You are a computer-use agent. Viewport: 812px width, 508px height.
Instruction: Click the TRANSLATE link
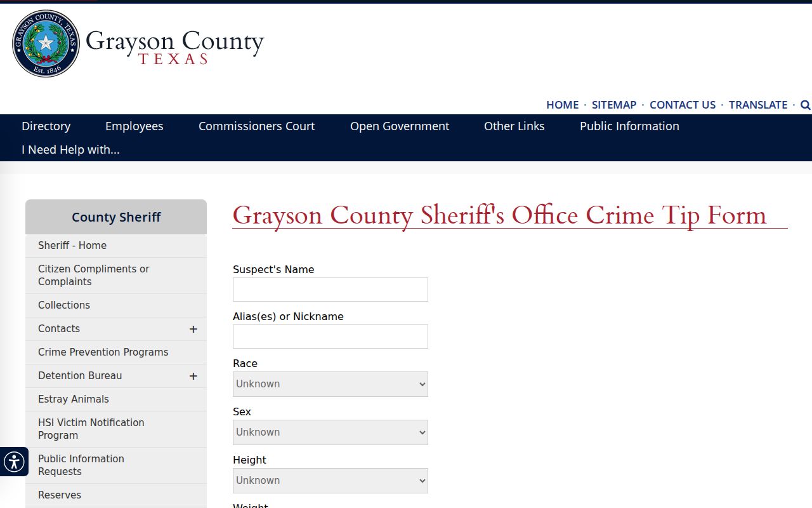758,105
